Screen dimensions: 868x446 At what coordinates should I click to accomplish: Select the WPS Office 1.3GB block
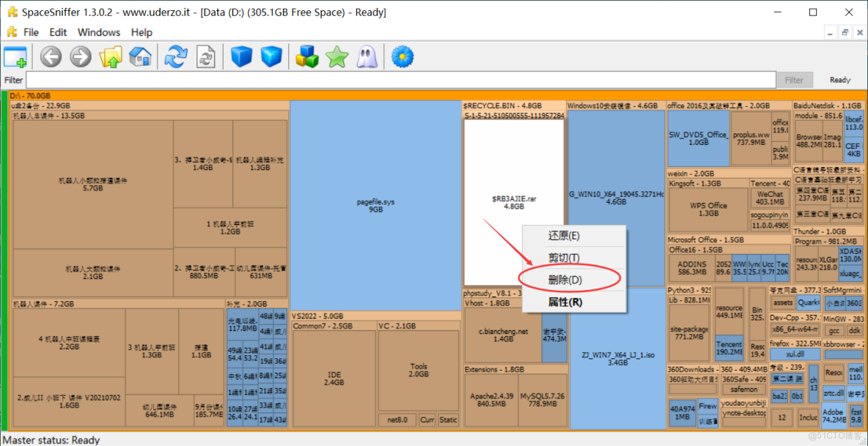click(x=709, y=209)
